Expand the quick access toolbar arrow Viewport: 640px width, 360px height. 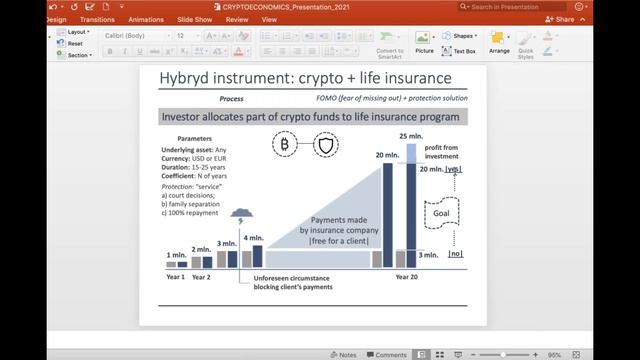click(x=122, y=7)
